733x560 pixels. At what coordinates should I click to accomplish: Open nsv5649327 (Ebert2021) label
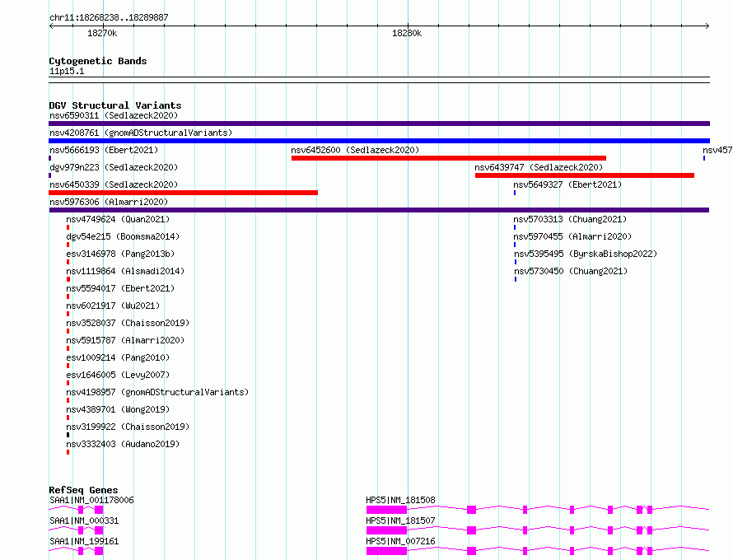[x=567, y=184]
